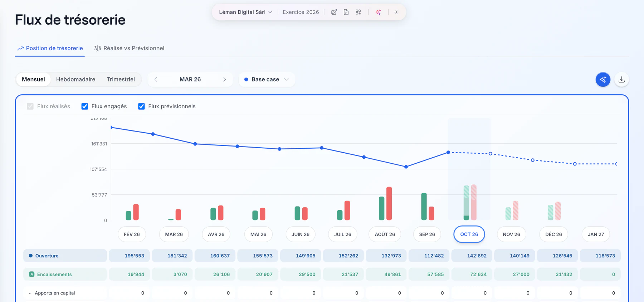Click the add widgets grid icon
Viewport: 644px width, 302px height.
358,12
